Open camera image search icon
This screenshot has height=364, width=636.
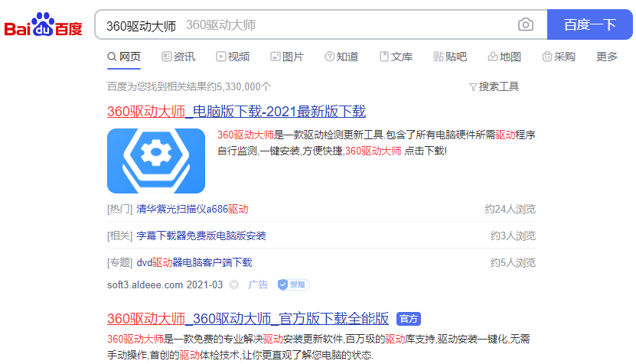pos(526,24)
